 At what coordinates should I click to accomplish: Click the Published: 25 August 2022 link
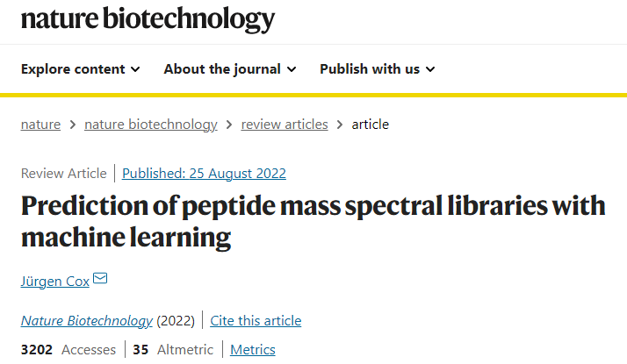204,174
